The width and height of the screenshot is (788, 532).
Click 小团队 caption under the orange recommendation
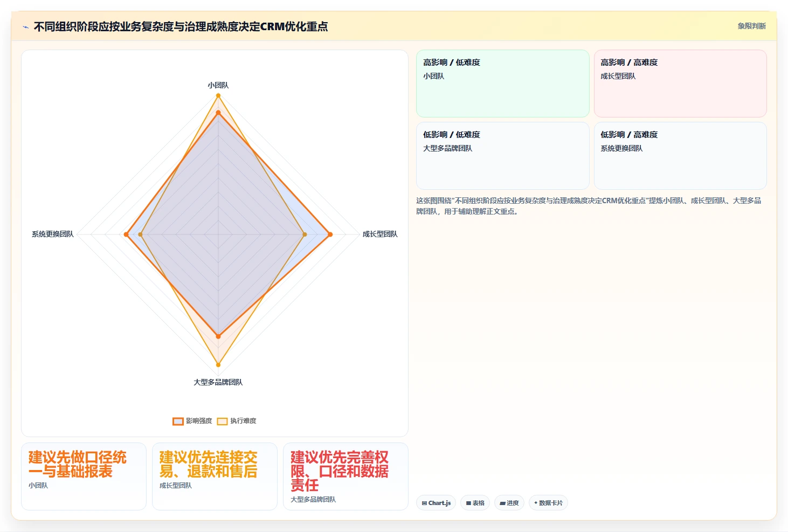tap(38, 486)
